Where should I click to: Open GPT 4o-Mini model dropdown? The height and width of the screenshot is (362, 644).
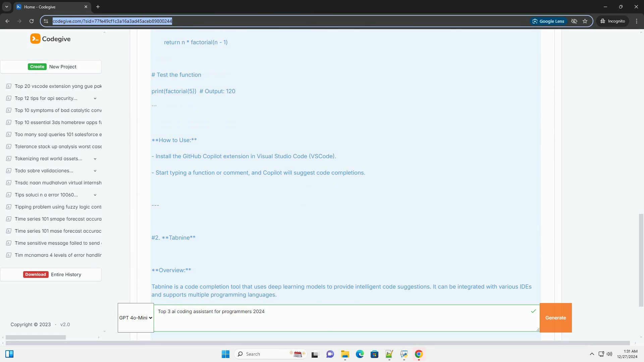[136, 318]
